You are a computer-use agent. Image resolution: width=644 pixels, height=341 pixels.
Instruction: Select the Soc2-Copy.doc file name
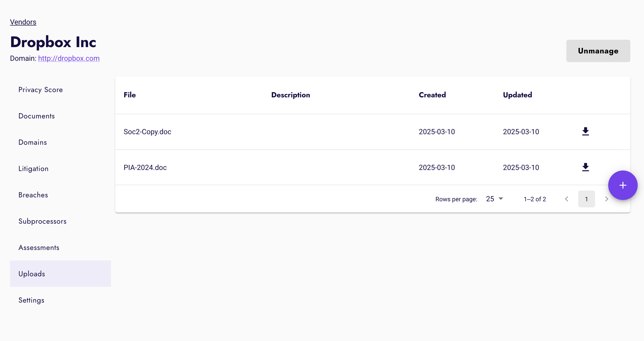point(147,132)
